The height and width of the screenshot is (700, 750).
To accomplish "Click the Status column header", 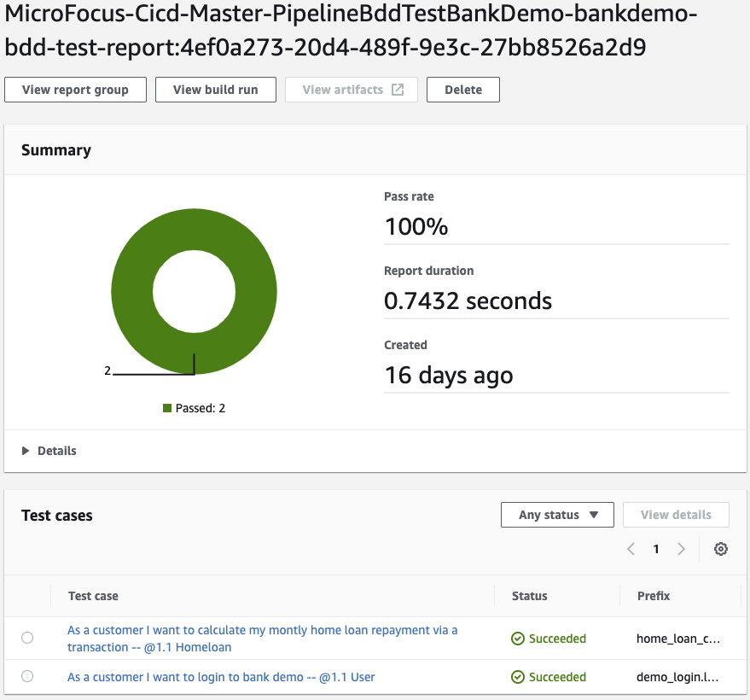I will click(x=529, y=596).
